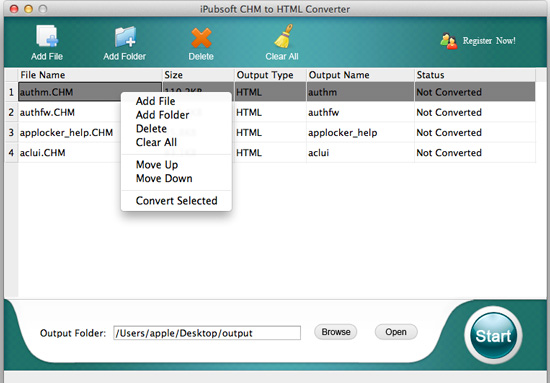
Task: Click output name cell 'applocker_help'
Action: 360,133
